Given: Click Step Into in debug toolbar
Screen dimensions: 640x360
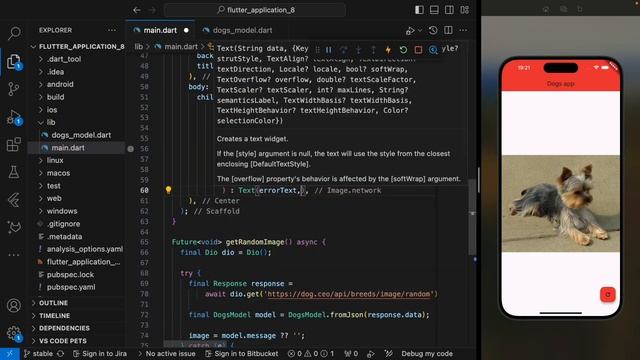Looking at the screenshot, I should pyautogui.click(x=358, y=50).
